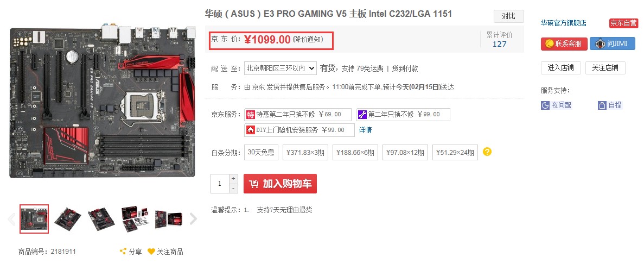This screenshot has height=263, width=644.
Task: Open the 北京朝阳区三环以内 delivery dropdown
Action: 280,68
